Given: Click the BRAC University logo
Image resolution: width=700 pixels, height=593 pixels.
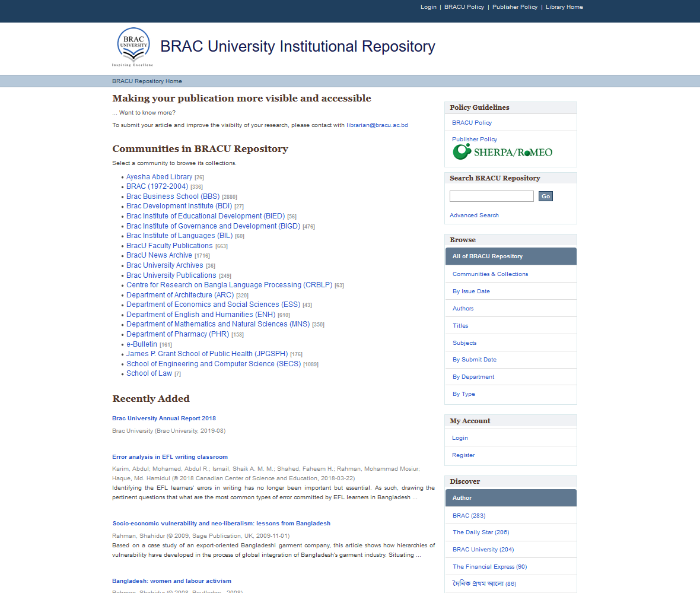Looking at the screenshot, I should click(x=133, y=47).
